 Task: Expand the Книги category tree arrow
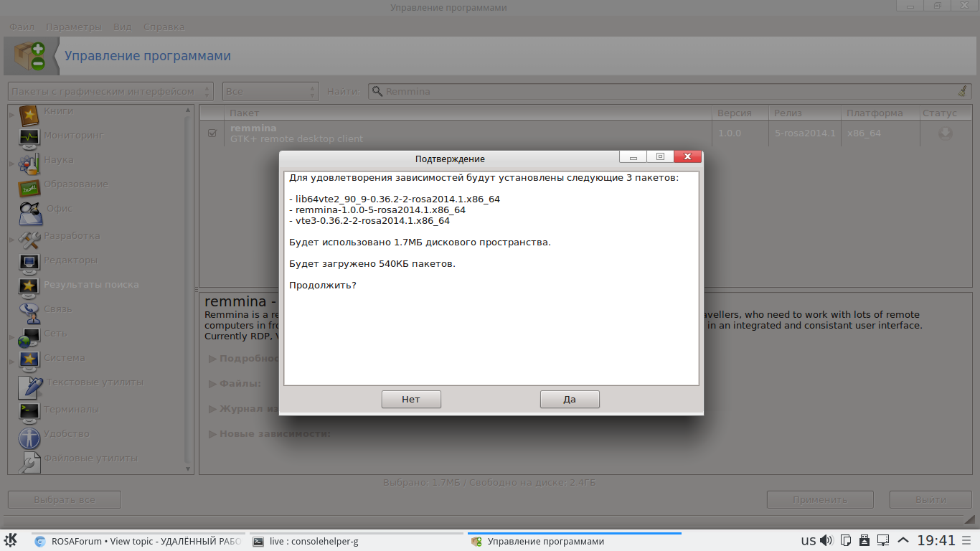coord(11,115)
